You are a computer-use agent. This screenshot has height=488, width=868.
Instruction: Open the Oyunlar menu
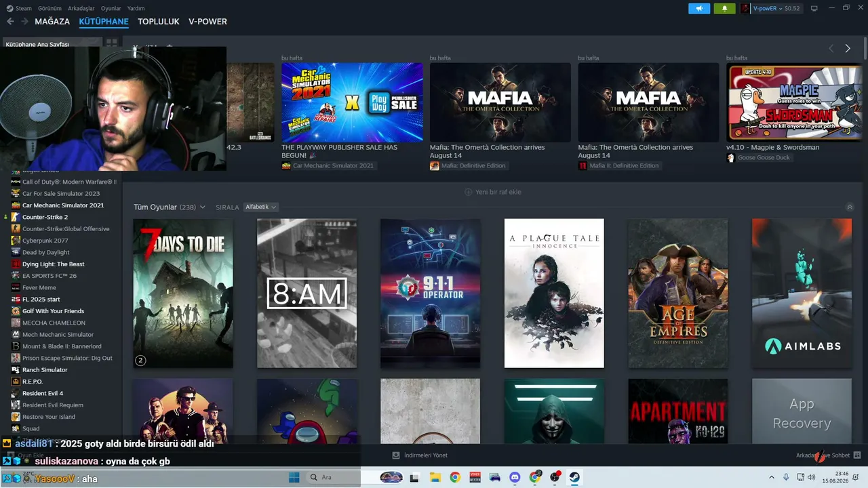point(111,8)
